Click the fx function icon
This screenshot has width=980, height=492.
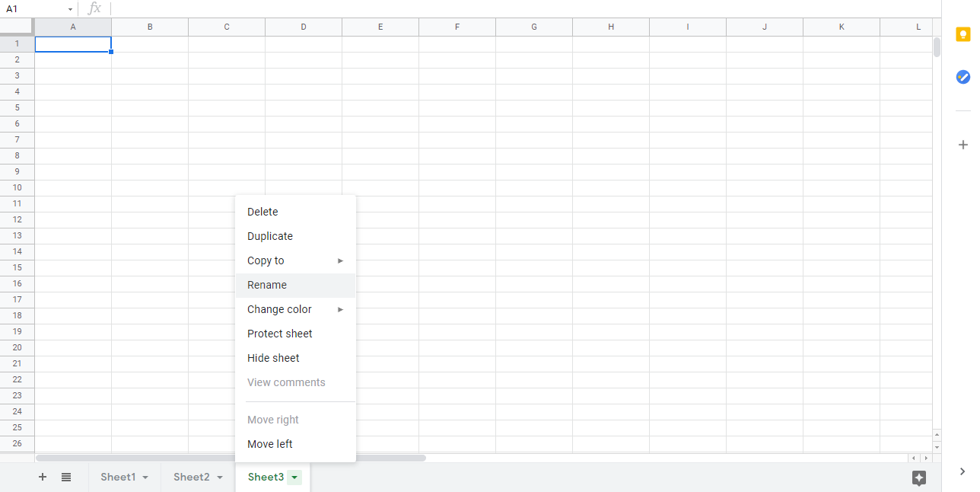[94, 8]
